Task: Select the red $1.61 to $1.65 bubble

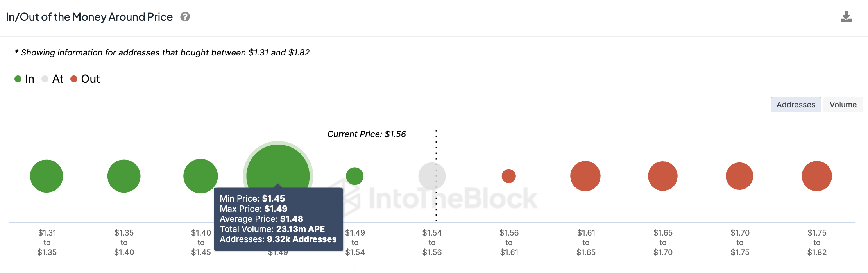Action: coord(585,176)
